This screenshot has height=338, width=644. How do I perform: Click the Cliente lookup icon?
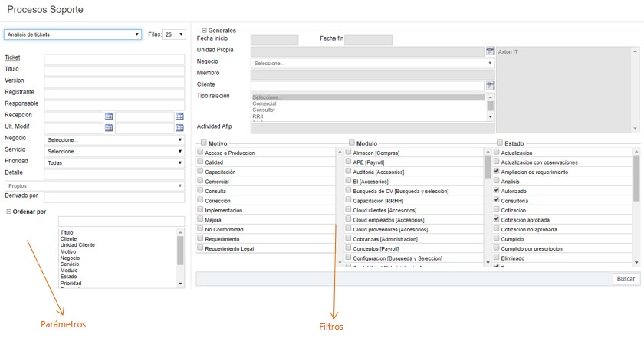[490, 85]
